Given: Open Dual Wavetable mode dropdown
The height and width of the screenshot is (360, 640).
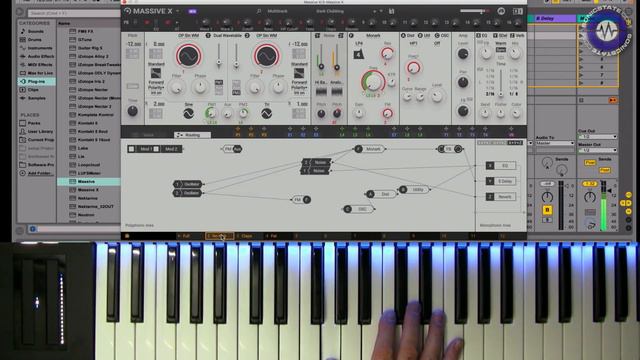Looking at the screenshot, I should click(227, 36).
